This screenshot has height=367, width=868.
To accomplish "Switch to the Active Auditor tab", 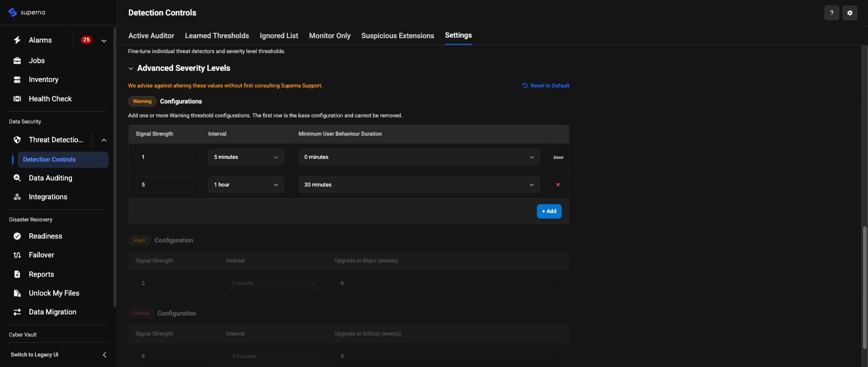I will click(x=151, y=35).
